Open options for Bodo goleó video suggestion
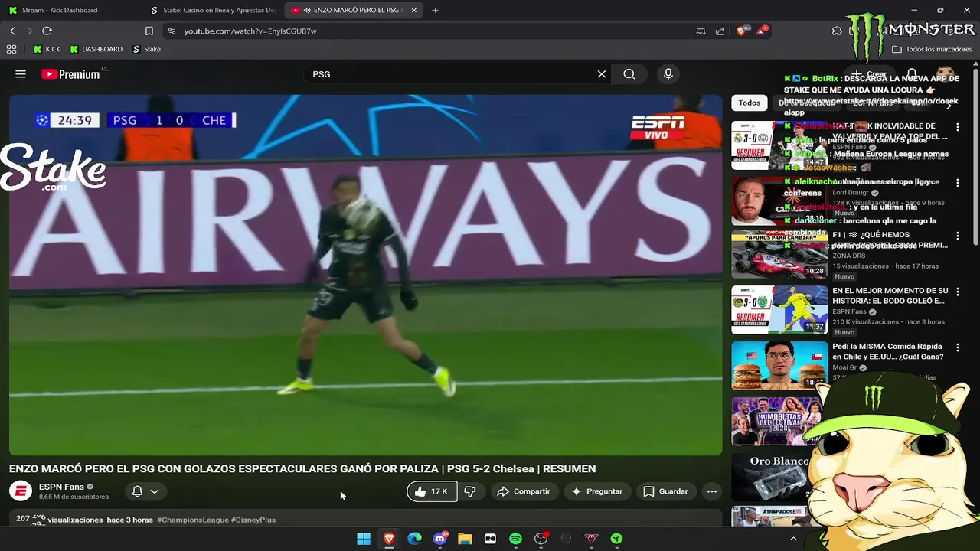 (957, 293)
